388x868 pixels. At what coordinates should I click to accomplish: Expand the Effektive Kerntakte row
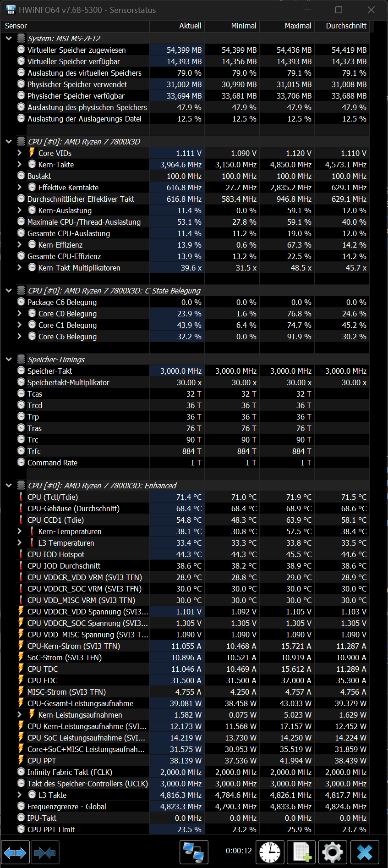[19, 187]
